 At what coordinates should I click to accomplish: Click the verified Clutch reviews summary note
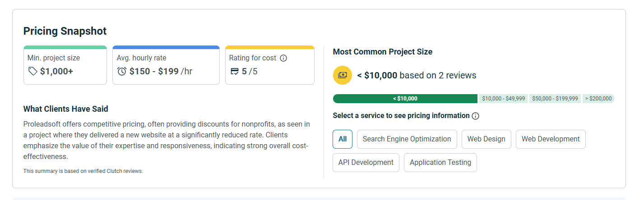tap(83, 171)
